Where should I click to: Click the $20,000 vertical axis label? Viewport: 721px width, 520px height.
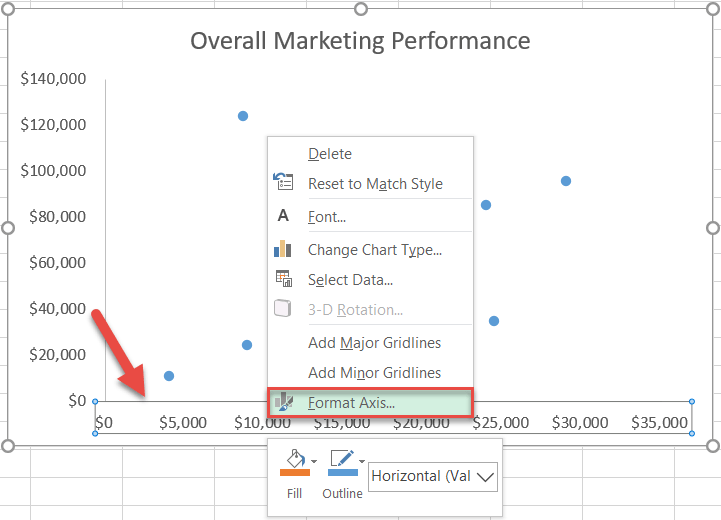(x=57, y=354)
